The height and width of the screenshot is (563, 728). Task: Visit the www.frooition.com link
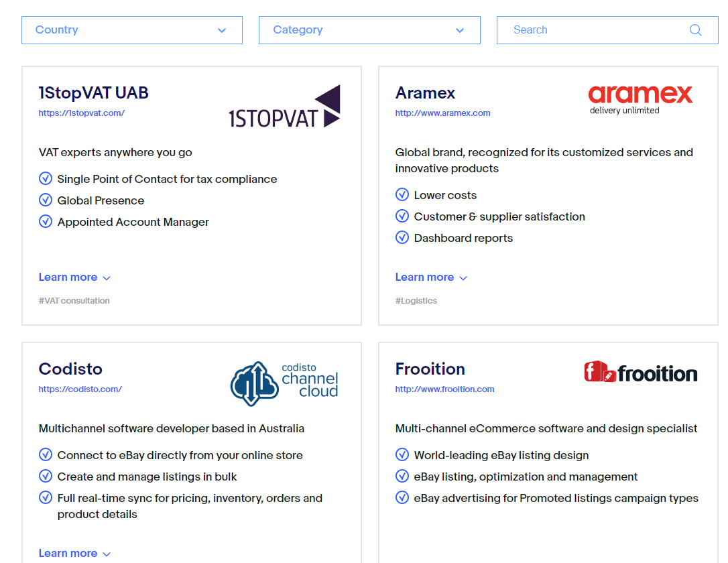pos(444,389)
